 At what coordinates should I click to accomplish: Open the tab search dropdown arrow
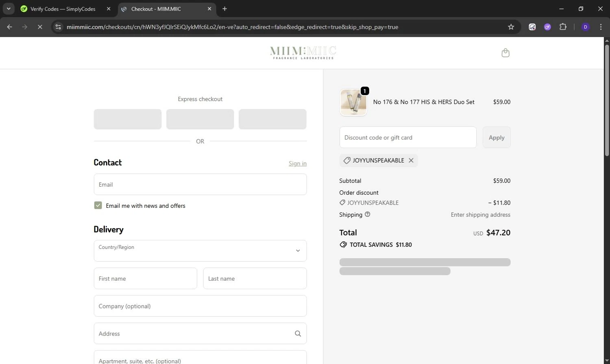[x=8, y=9]
